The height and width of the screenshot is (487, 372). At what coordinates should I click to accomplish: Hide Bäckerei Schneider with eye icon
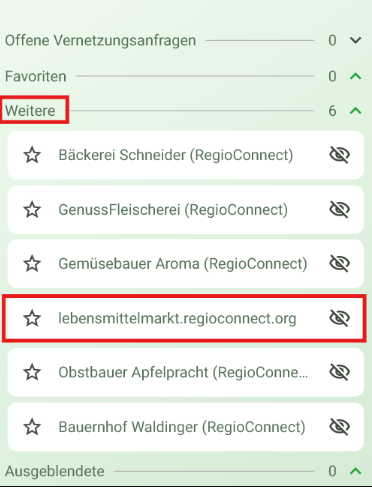[339, 155]
